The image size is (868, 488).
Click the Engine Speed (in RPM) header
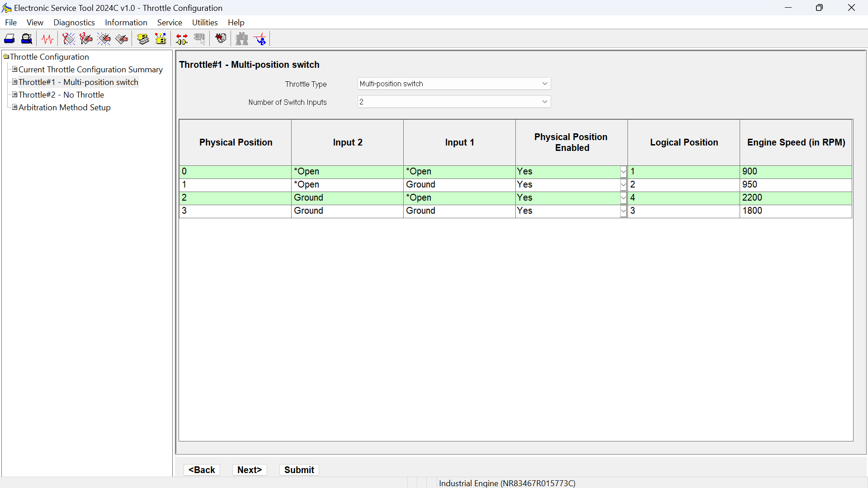pyautogui.click(x=796, y=142)
